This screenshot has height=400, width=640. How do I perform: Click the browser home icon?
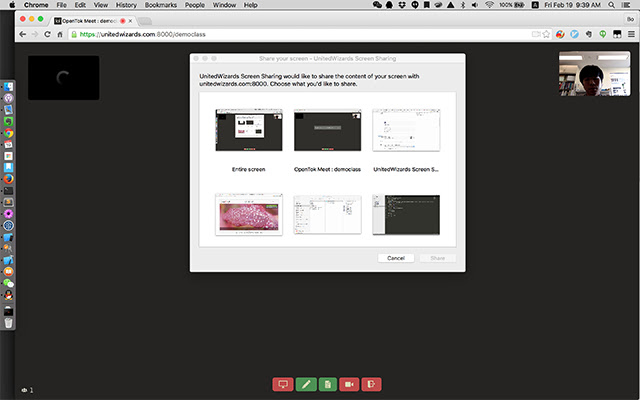[60, 34]
